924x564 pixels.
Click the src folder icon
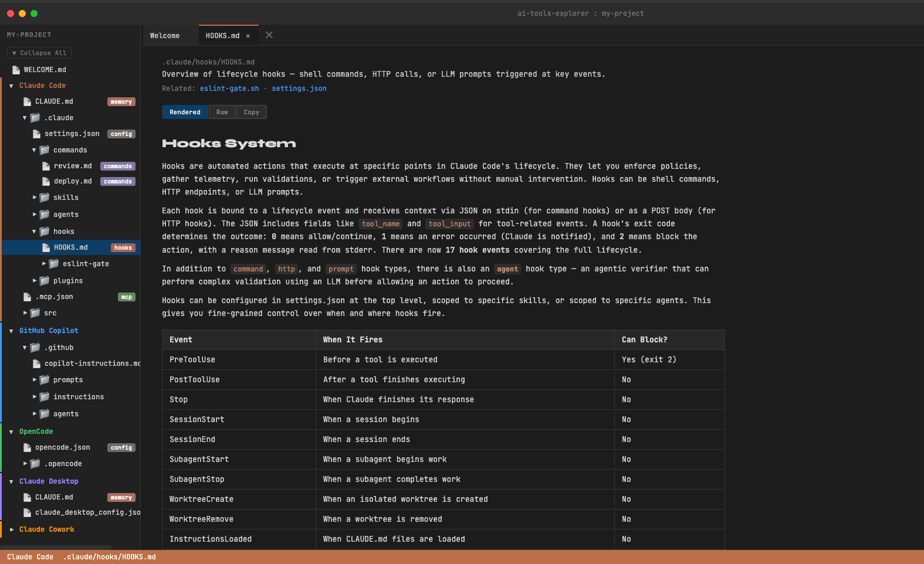point(35,313)
